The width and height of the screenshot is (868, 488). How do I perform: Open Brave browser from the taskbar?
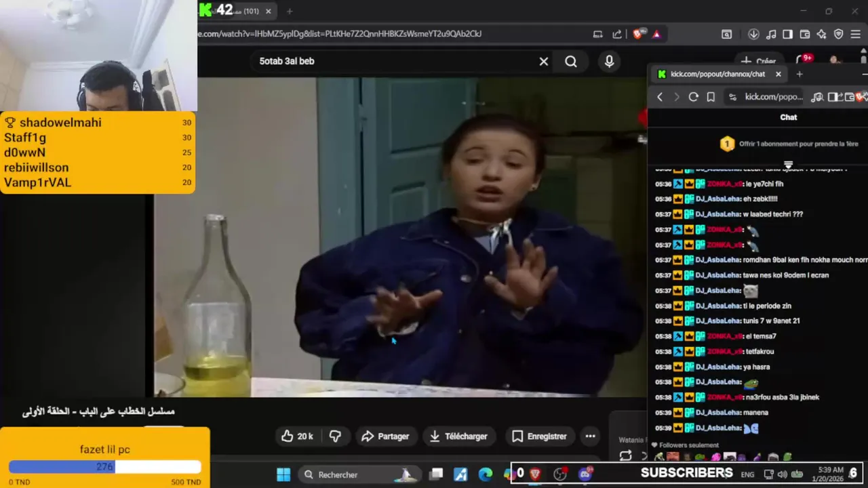[535, 474]
